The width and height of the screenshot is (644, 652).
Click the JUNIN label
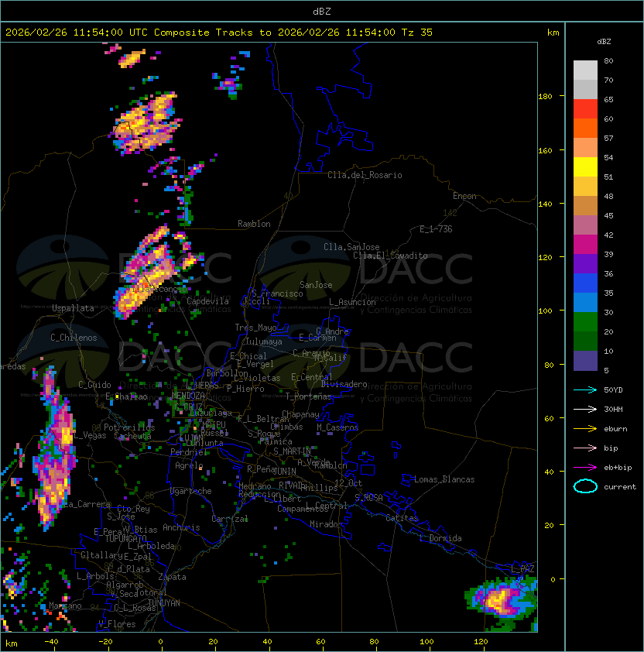[284, 471]
